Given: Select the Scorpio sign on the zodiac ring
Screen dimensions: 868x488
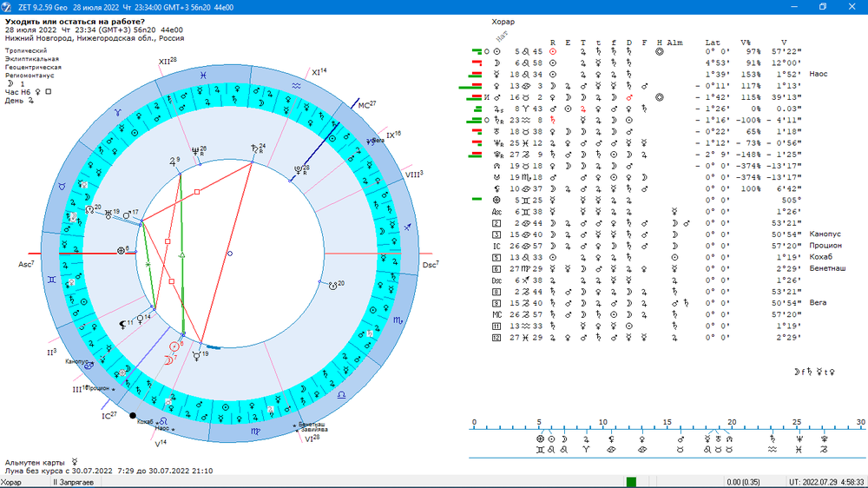Looking at the screenshot, I should coord(398,320).
